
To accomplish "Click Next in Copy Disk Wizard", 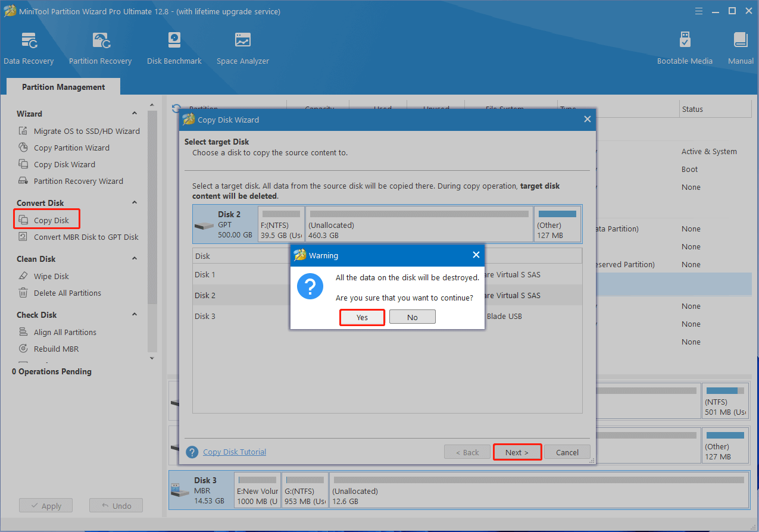I will click(x=517, y=452).
